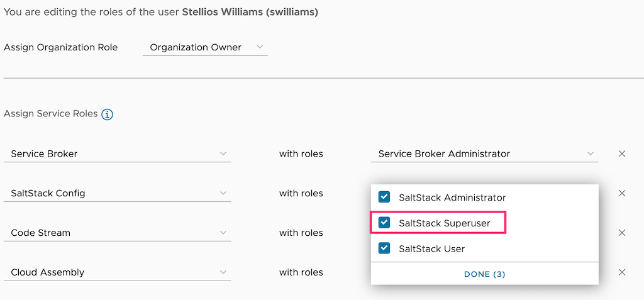This screenshot has height=300, width=644.
Task: Click "with roles" text in Code Stream row
Action: coord(301,233)
